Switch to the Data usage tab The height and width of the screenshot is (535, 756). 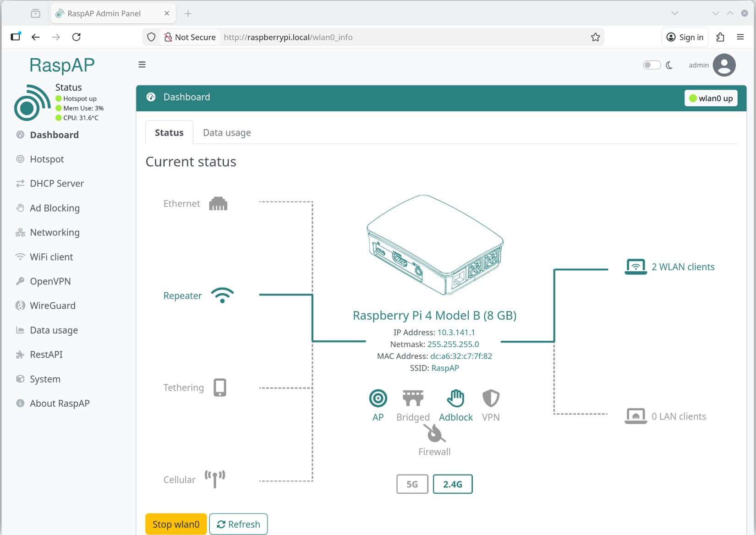pyautogui.click(x=227, y=132)
